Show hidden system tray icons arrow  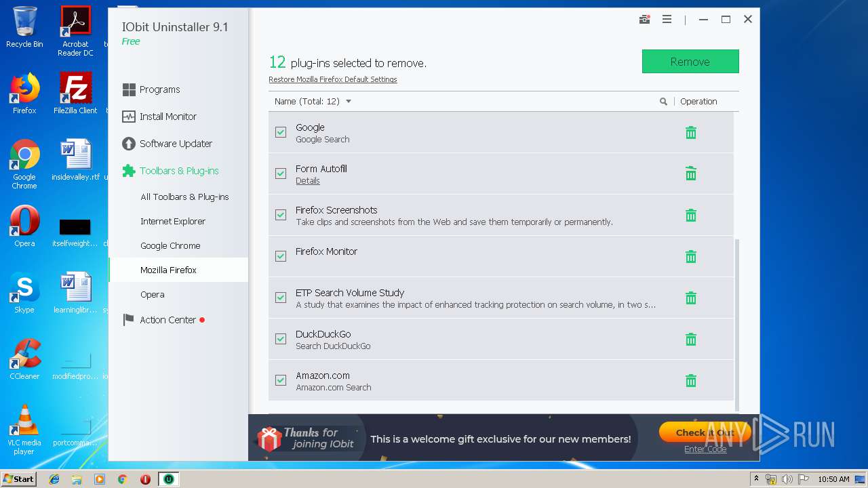(x=756, y=479)
